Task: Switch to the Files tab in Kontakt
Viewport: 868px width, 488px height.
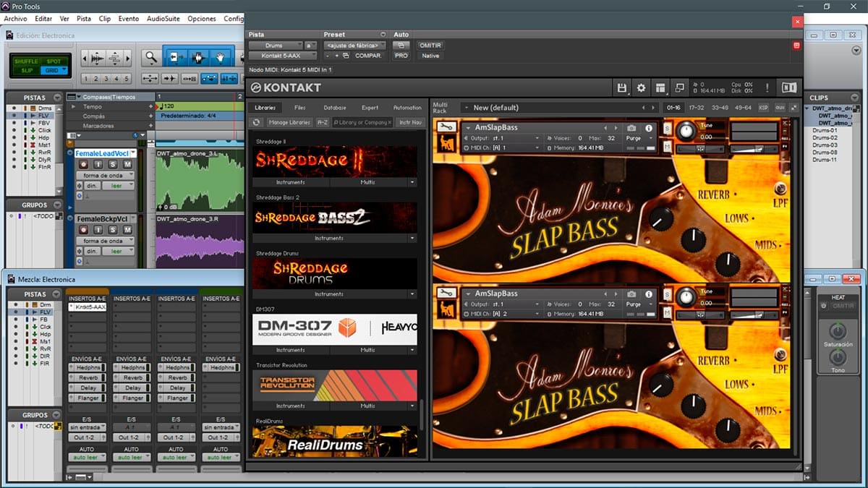Action: coord(302,107)
